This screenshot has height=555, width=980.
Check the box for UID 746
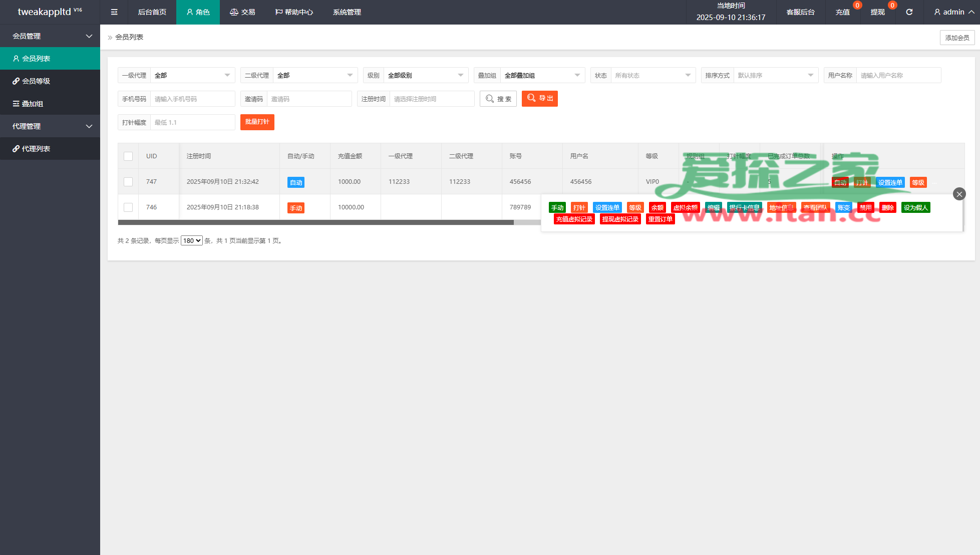(128, 207)
